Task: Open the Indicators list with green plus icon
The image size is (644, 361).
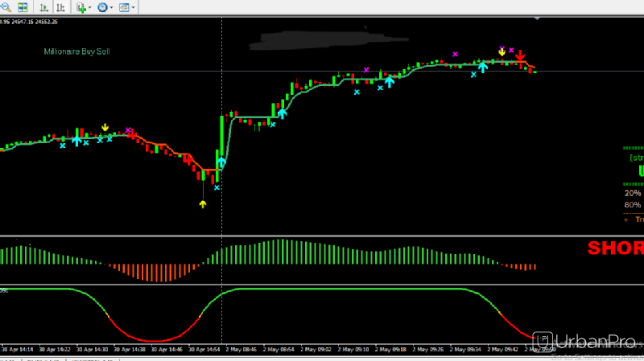Action: [80, 7]
